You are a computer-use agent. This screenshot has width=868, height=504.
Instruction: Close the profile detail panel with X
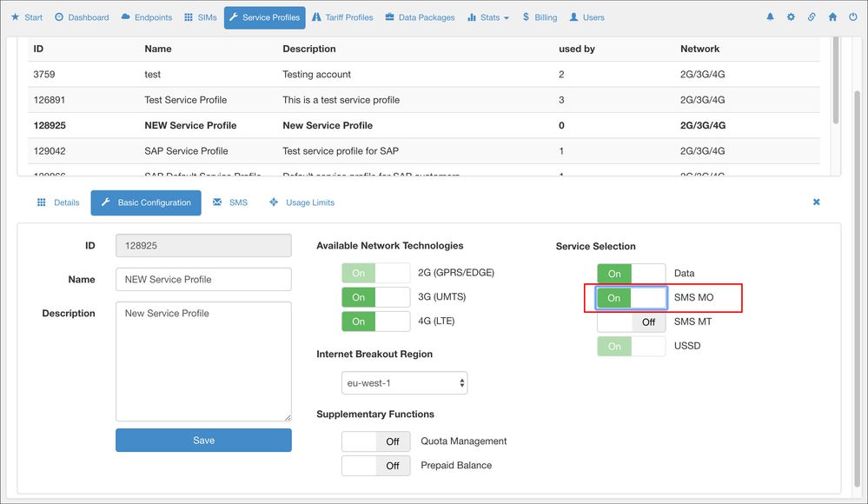tap(817, 202)
